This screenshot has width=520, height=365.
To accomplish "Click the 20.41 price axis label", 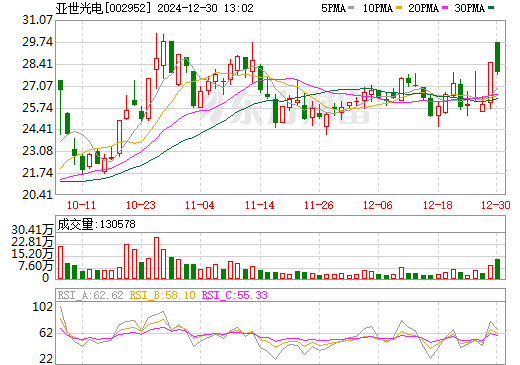I will [x=37, y=194].
